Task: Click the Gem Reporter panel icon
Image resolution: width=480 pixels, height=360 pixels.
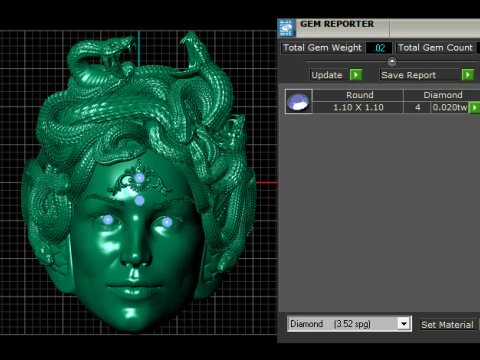Action: pyautogui.click(x=286, y=28)
